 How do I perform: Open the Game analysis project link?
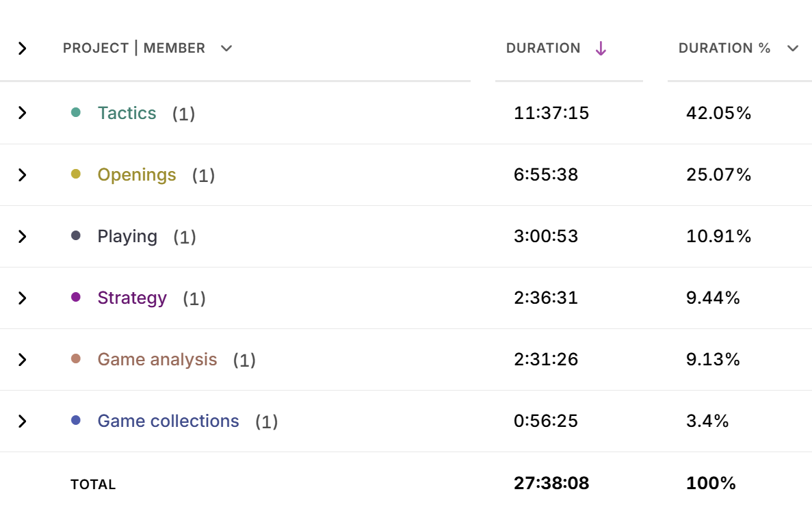coord(157,359)
